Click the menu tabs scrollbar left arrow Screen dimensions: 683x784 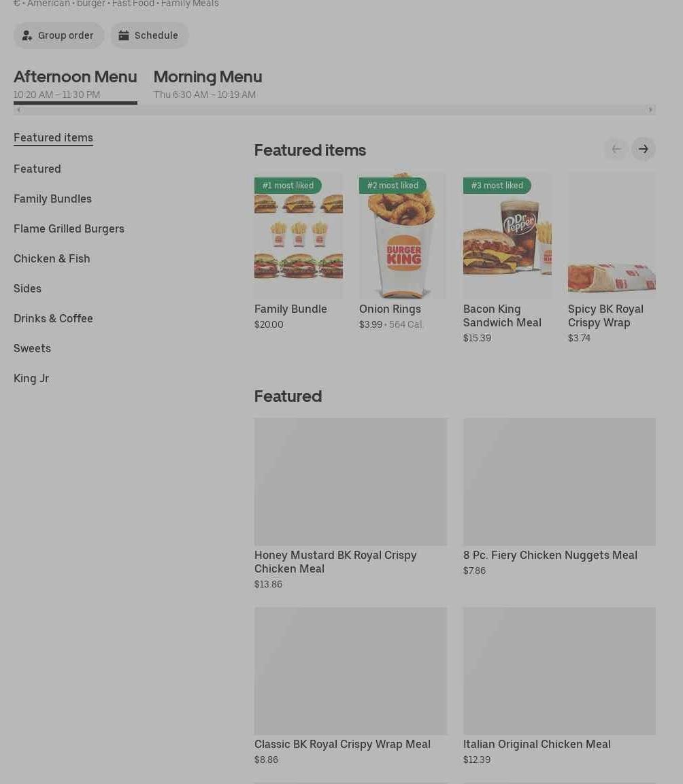tap(18, 110)
